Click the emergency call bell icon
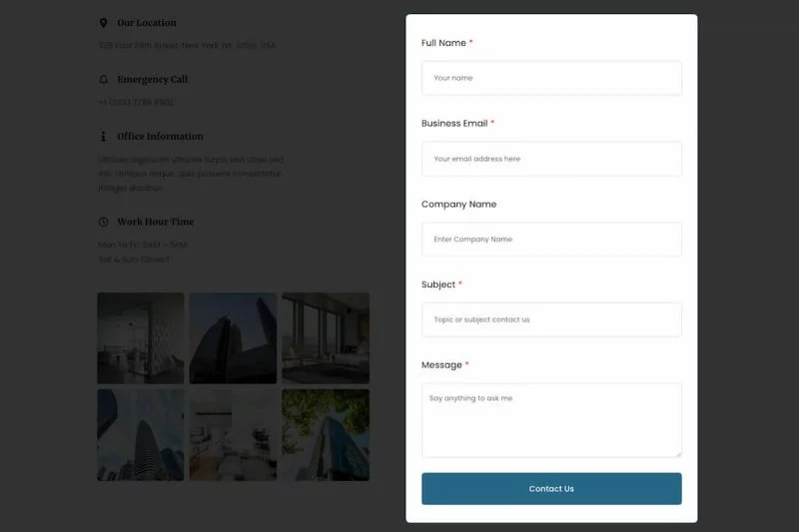The width and height of the screenshot is (799, 532). click(104, 80)
